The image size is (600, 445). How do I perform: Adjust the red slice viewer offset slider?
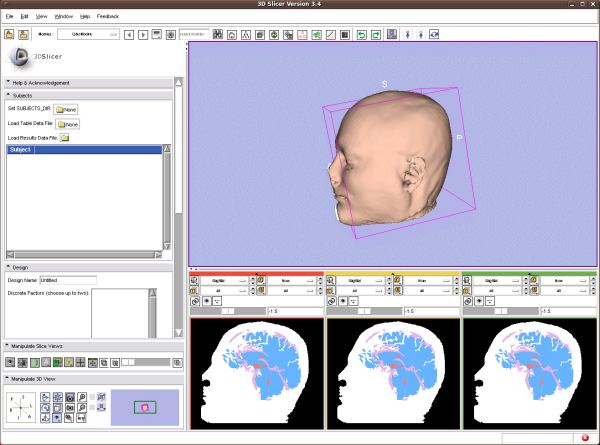click(228, 311)
